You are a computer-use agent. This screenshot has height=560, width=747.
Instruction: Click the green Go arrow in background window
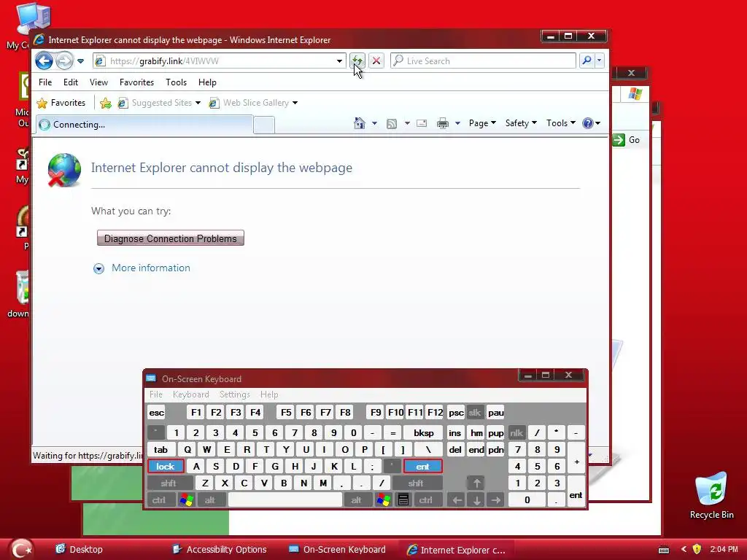click(x=619, y=140)
